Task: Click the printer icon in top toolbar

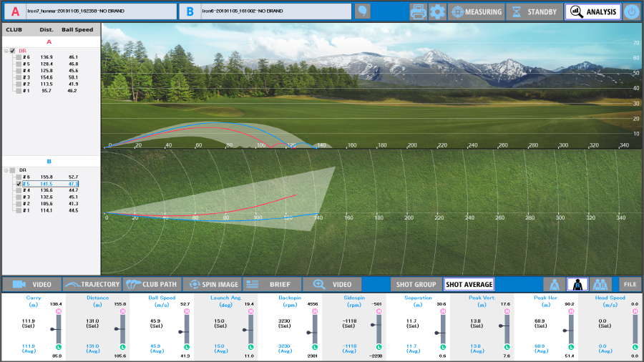Action: [x=419, y=11]
